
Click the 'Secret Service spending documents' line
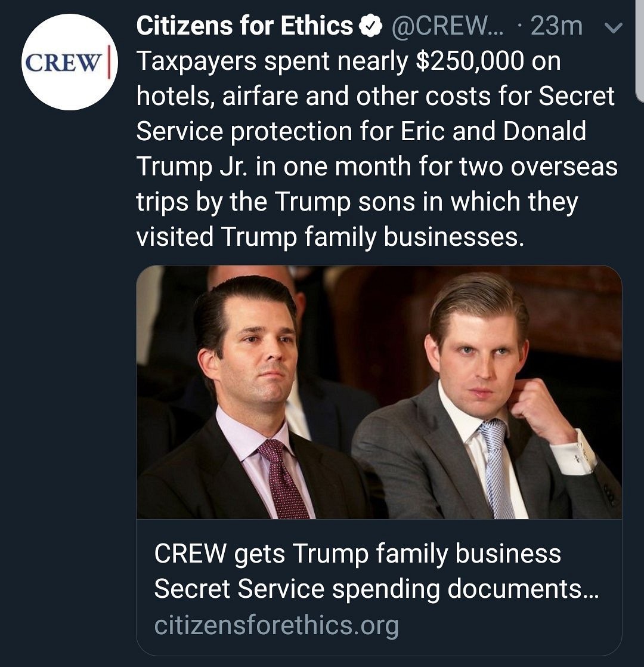pyautogui.click(x=375, y=589)
